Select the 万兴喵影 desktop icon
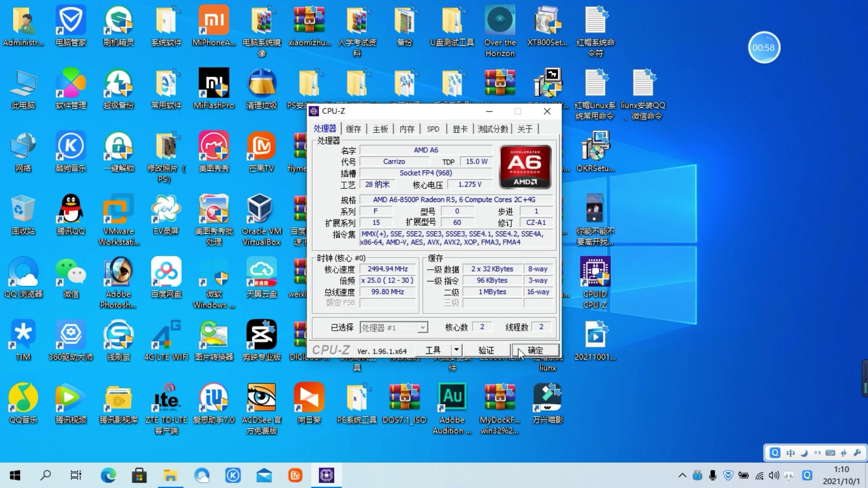 point(547,404)
